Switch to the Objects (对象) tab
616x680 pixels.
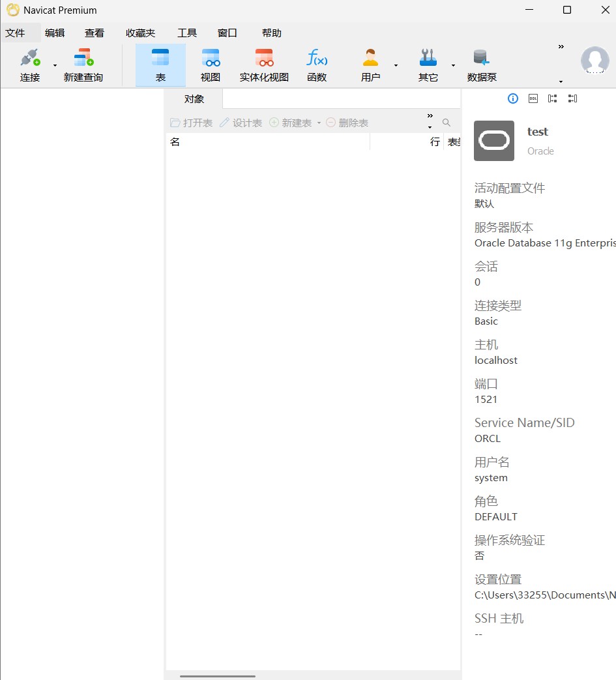pyautogui.click(x=194, y=99)
